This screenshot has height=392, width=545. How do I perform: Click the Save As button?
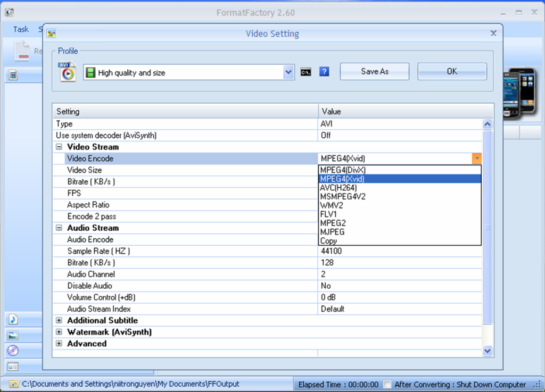[374, 71]
